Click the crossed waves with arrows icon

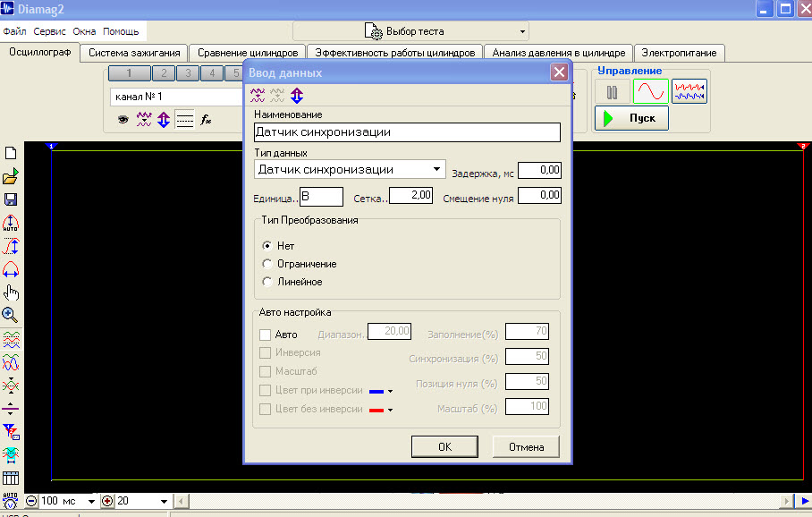[11, 386]
